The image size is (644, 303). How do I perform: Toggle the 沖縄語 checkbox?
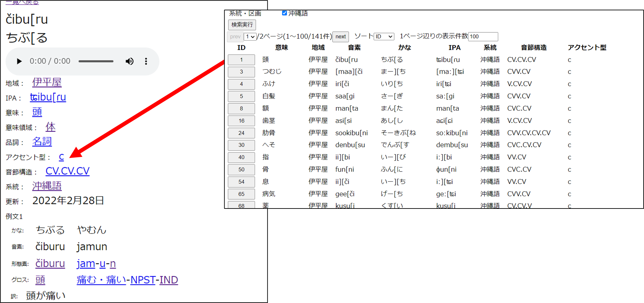[x=284, y=13]
